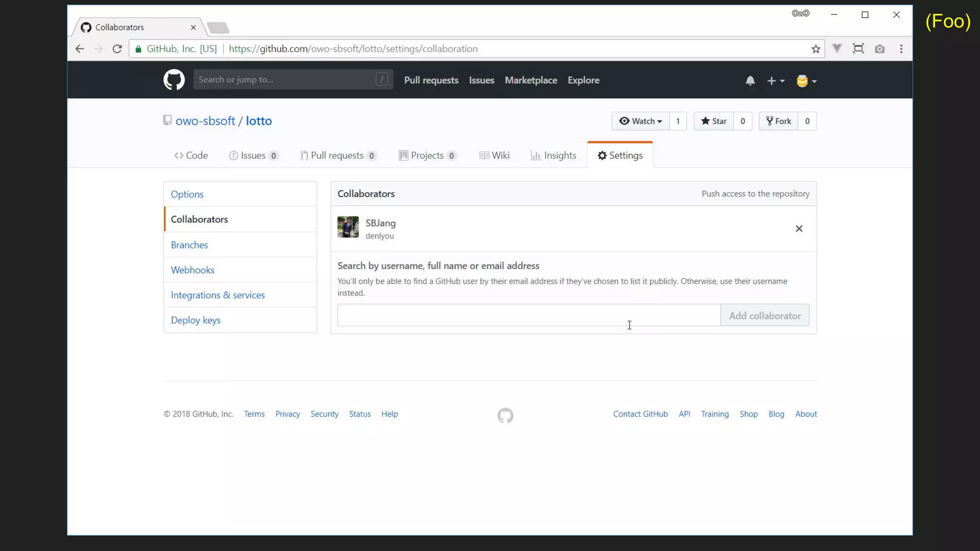Open the owo-sbsoft owner link
Screen dimensions: 980x551
[205, 121]
